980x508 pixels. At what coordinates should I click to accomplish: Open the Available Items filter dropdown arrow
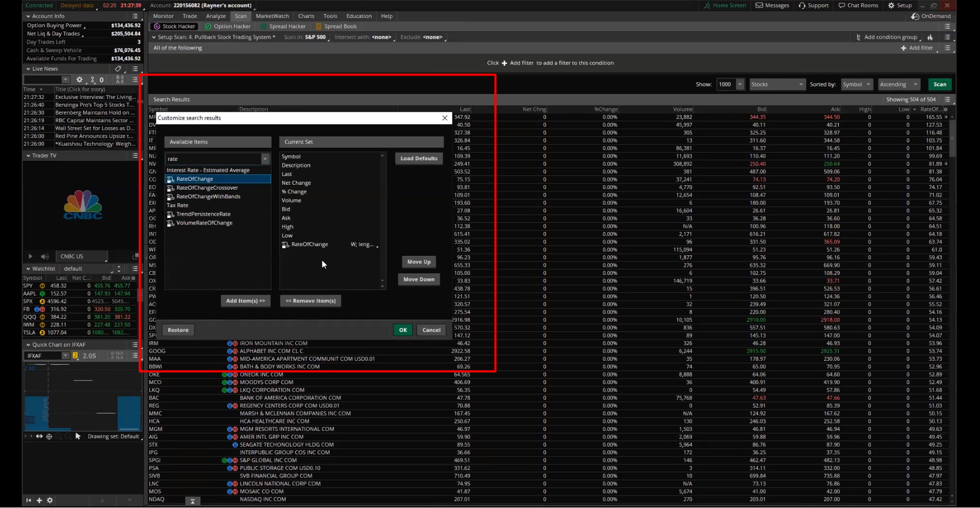265,159
